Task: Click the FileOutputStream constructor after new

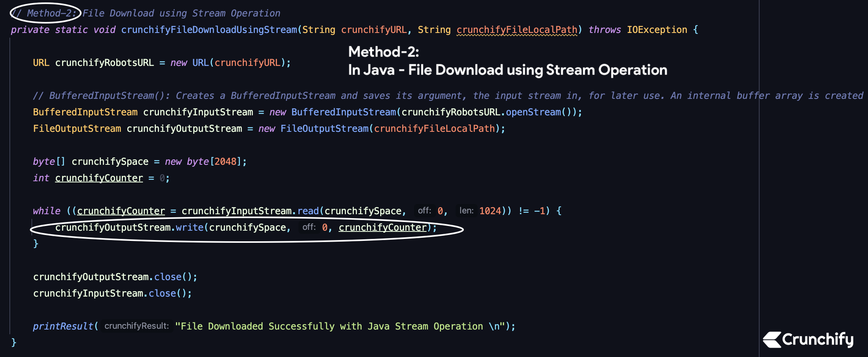Action: coord(324,129)
